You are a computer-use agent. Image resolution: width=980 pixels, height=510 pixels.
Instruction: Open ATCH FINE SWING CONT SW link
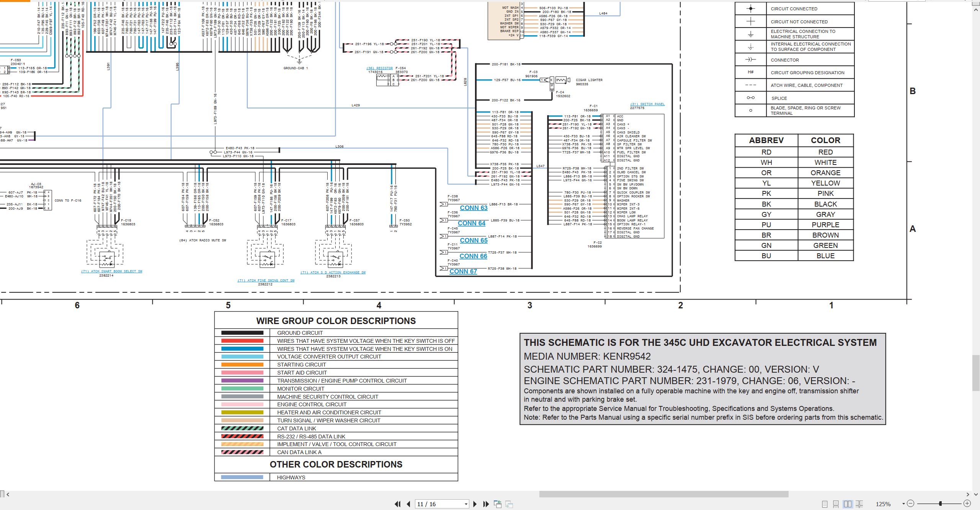point(266,280)
